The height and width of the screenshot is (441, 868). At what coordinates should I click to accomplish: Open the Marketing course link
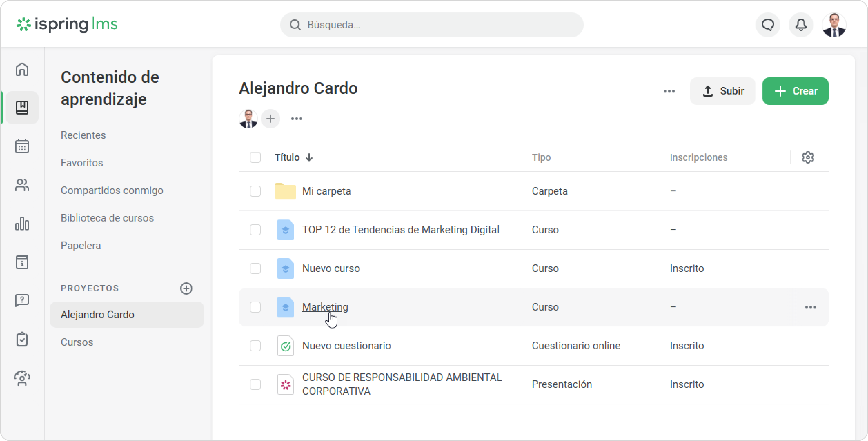point(325,307)
